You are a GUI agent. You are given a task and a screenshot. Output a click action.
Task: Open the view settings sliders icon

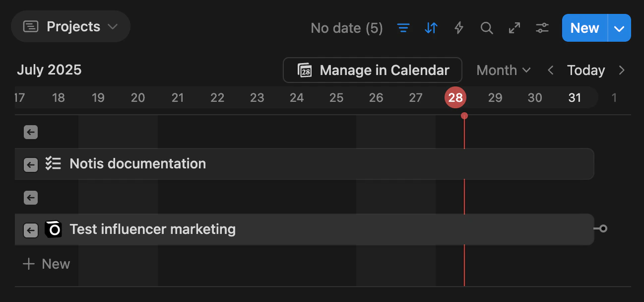click(542, 28)
